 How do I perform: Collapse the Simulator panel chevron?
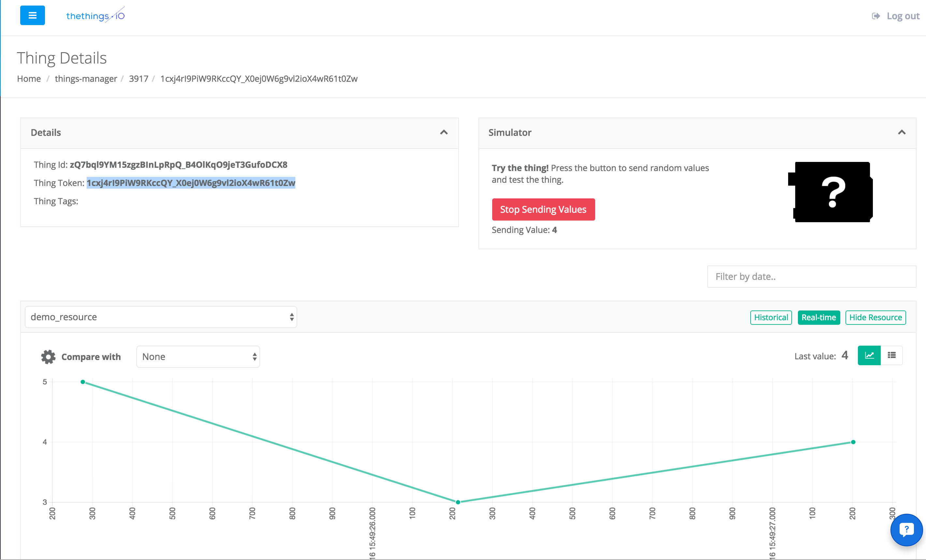[901, 132]
